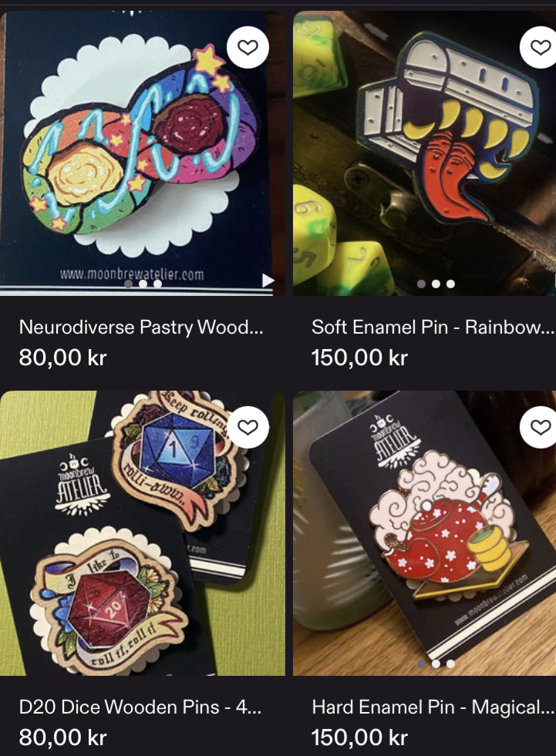Favorite the D20 Dice Wooden Pins
The height and width of the screenshot is (756, 556).
point(248,427)
